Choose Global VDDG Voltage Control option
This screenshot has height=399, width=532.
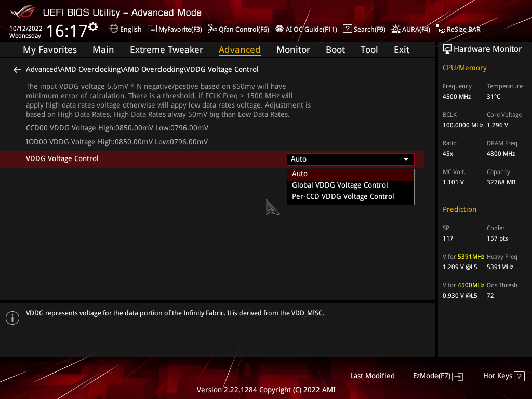click(x=351, y=185)
